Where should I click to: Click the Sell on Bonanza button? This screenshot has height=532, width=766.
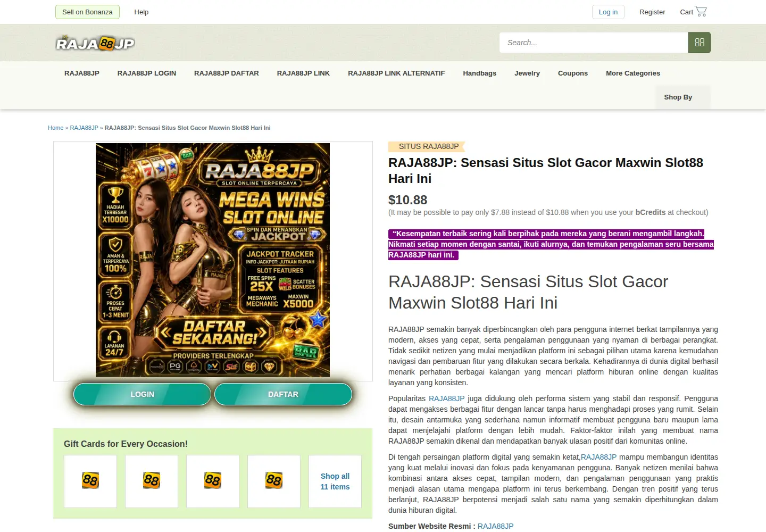87,12
